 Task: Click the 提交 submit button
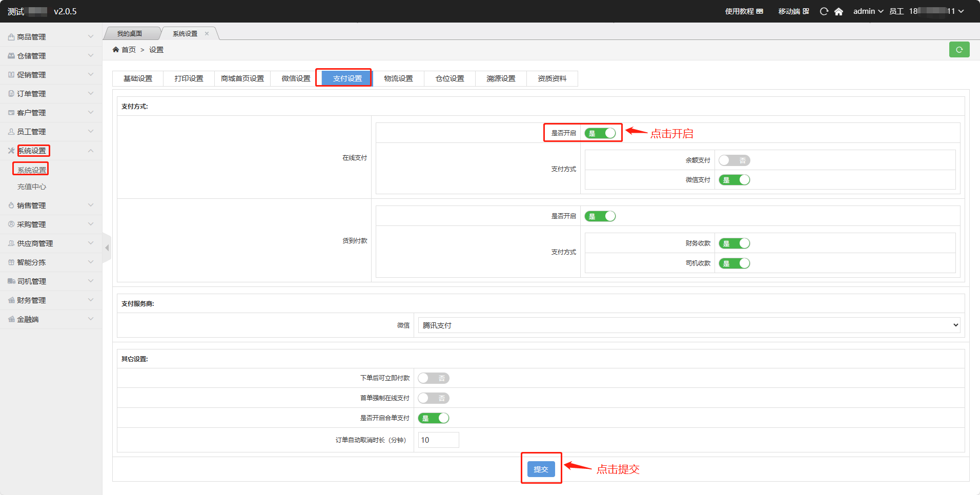[x=541, y=469]
